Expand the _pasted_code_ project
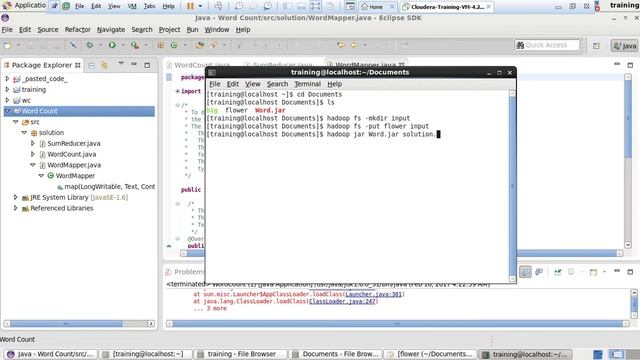 pos(7,78)
